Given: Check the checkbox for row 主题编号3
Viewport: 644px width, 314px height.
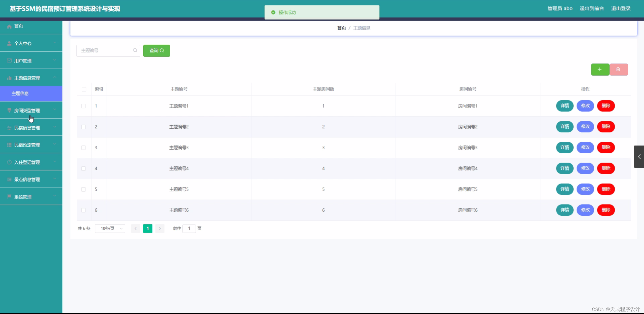Looking at the screenshot, I should pos(84,148).
